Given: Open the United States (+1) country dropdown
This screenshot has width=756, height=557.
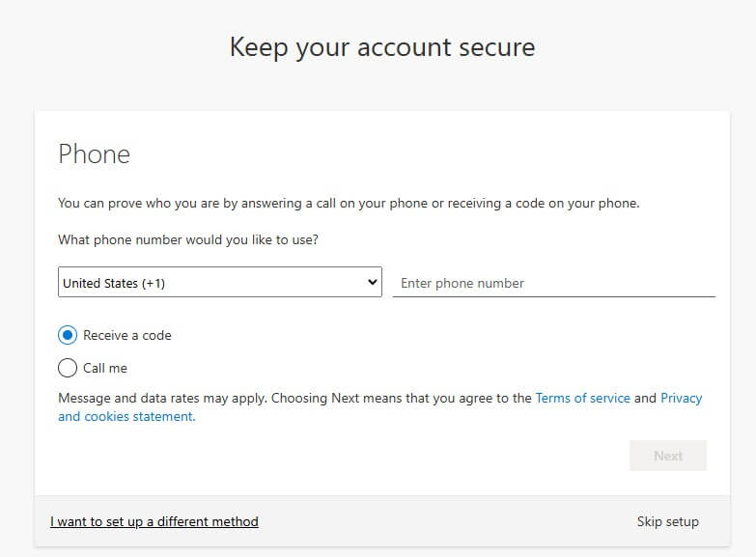Looking at the screenshot, I should [x=219, y=283].
